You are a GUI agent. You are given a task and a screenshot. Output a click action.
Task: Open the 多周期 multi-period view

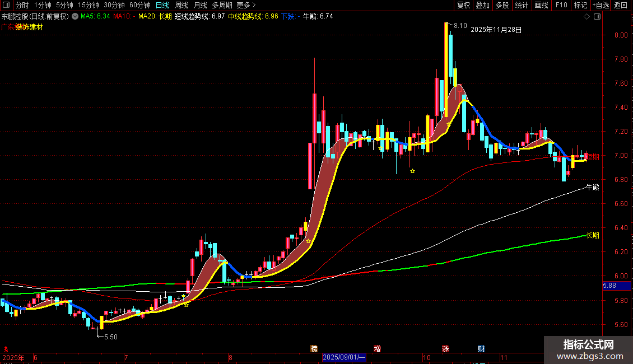tap(222, 5)
